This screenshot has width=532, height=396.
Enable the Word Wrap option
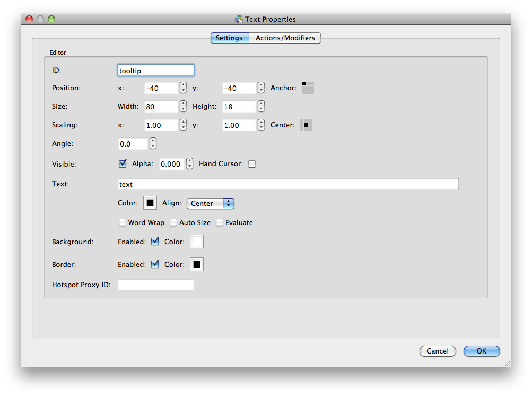point(123,223)
